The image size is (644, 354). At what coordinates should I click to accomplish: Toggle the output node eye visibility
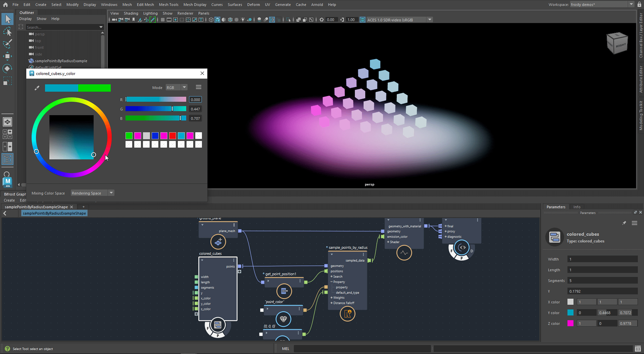tap(462, 248)
